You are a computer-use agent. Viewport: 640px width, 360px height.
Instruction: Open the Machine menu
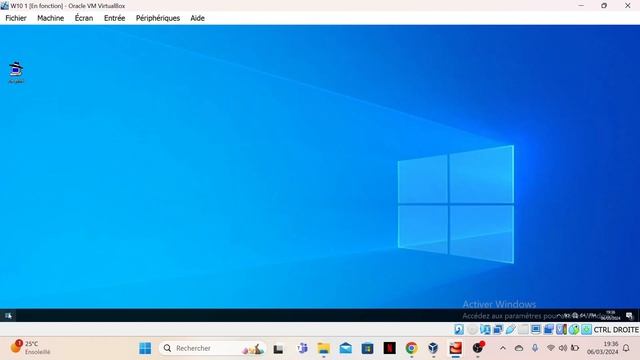point(51,18)
